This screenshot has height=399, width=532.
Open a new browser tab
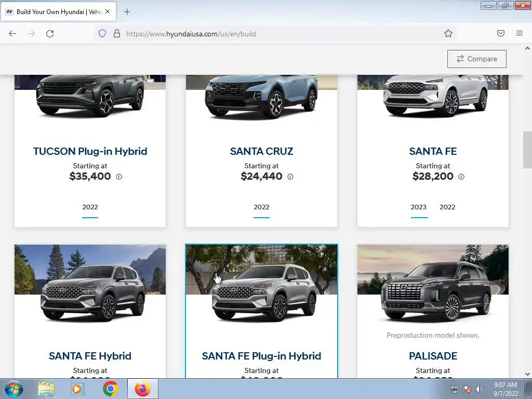coord(127,12)
